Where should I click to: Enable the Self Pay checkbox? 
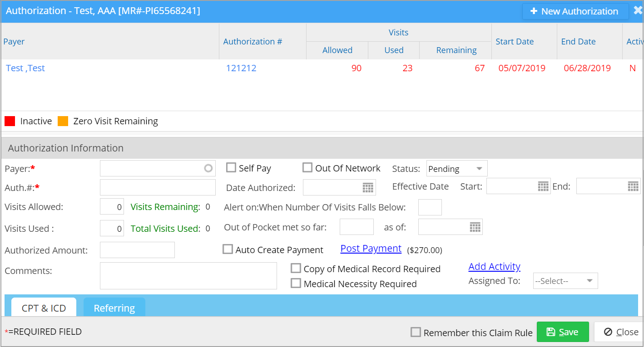[x=231, y=168]
